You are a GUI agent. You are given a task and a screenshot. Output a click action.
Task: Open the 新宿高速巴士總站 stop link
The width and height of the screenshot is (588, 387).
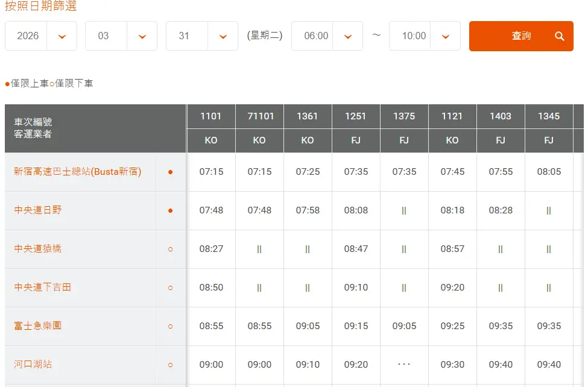(x=77, y=172)
